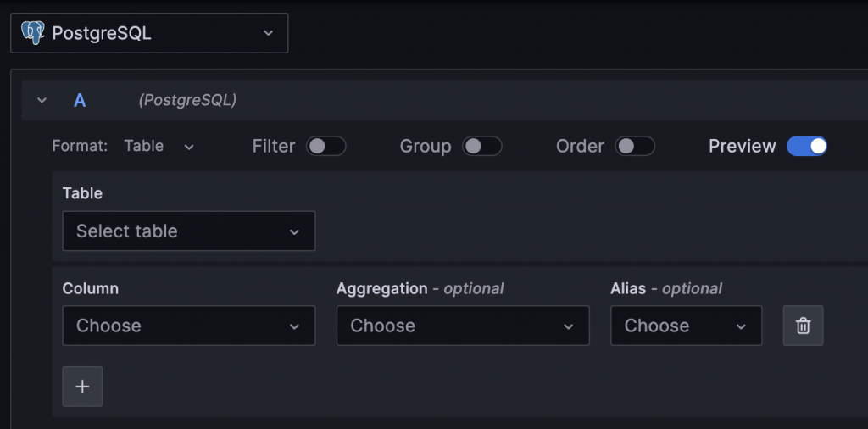Open the Select table dropdown

(x=189, y=231)
